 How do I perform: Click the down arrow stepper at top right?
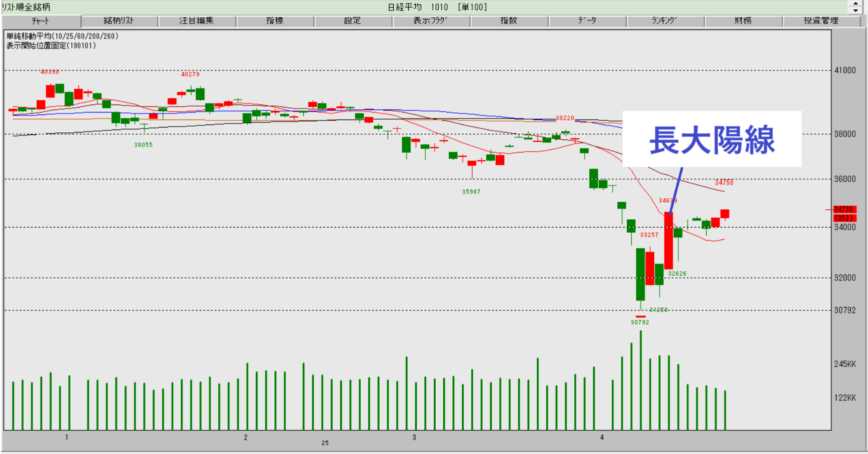click(x=856, y=10)
